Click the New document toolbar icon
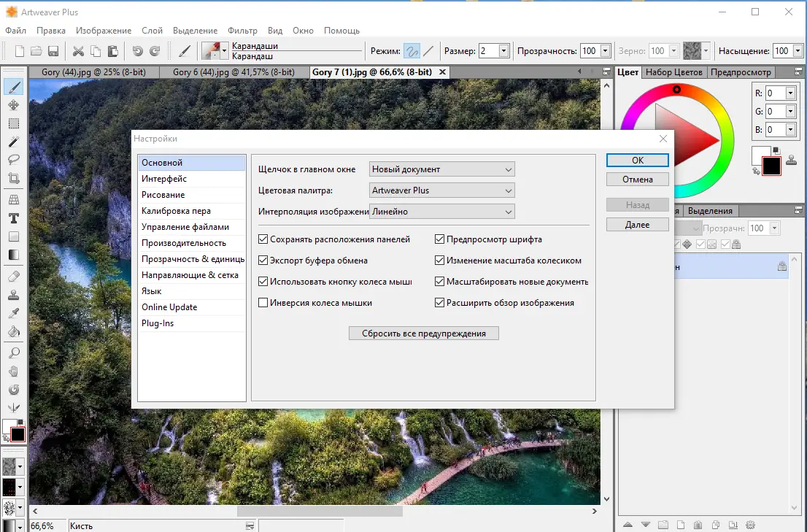Image resolution: width=807 pixels, height=532 pixels. pos(20,51)
